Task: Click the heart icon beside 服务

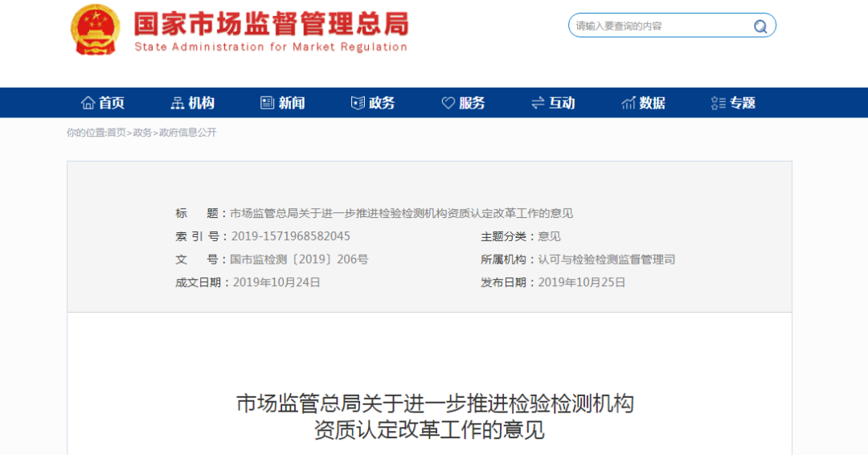Action: click(x=448, y=102)
